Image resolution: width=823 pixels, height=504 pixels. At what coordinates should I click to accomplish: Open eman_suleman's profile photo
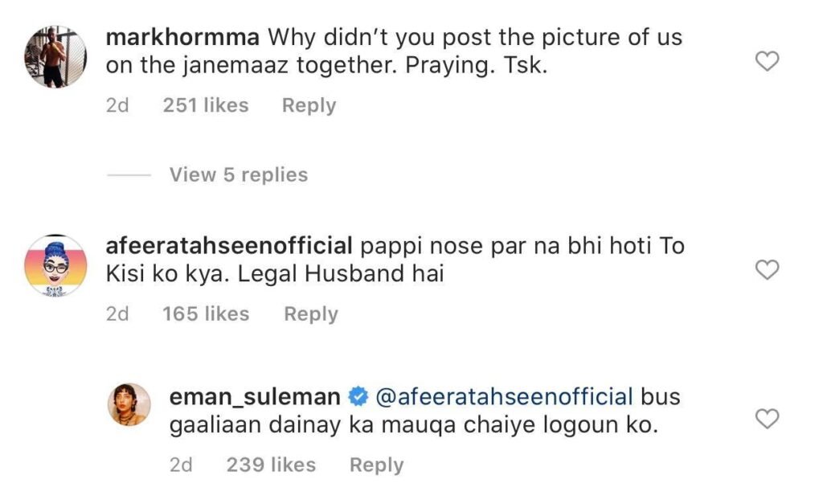click(129, 404)
